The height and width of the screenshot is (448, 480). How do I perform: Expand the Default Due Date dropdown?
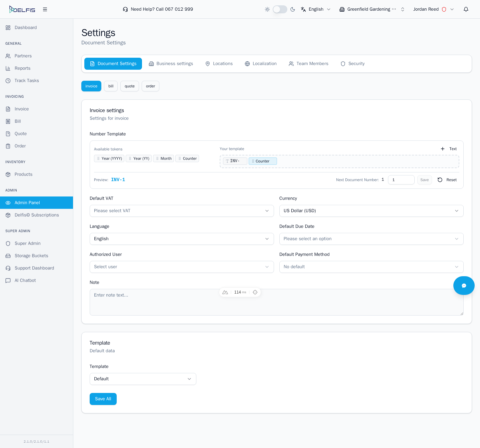pyautogui.click(x=371, y=239)
